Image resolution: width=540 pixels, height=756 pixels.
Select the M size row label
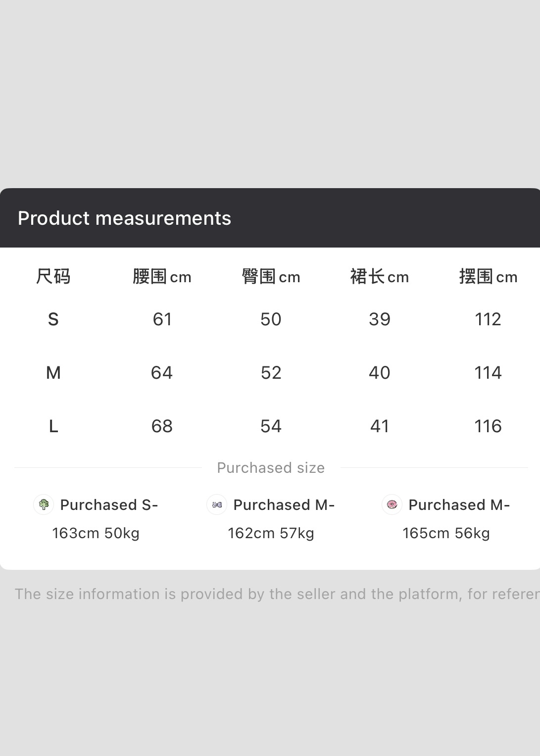[x=53, y=373]
